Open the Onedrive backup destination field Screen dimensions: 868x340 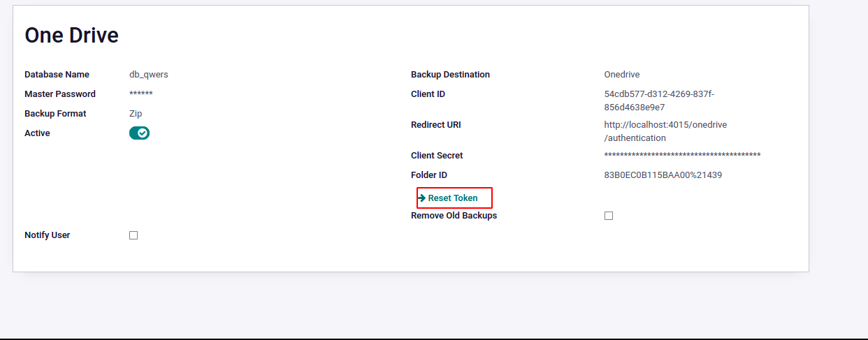(621, 75)
